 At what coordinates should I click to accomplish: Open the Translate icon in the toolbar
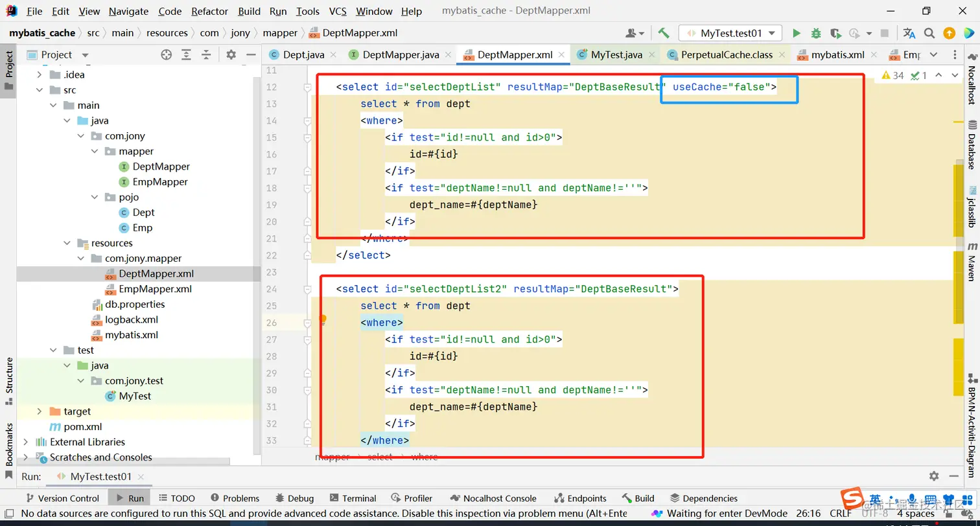(909, 33)
